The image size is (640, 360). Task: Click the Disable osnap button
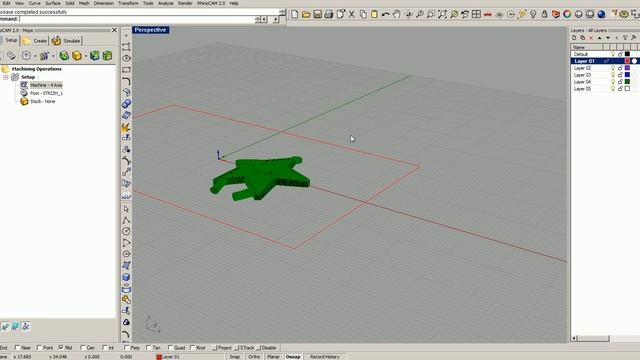[x=267, y=348]
